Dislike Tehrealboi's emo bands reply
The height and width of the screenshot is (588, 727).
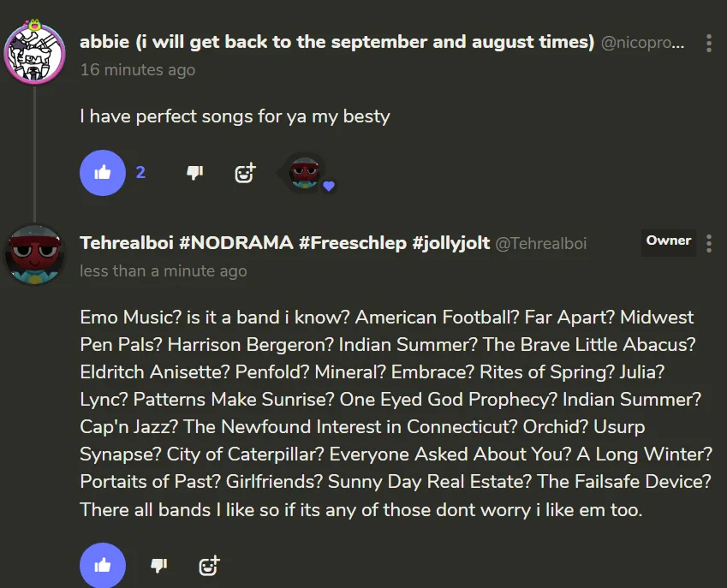pos(158,565)
